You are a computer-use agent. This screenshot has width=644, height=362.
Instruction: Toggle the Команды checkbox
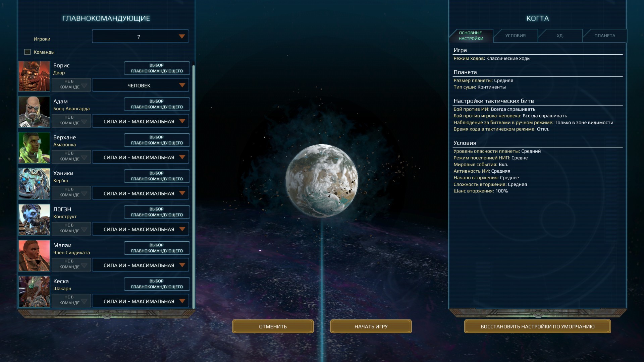coord(27,52)
